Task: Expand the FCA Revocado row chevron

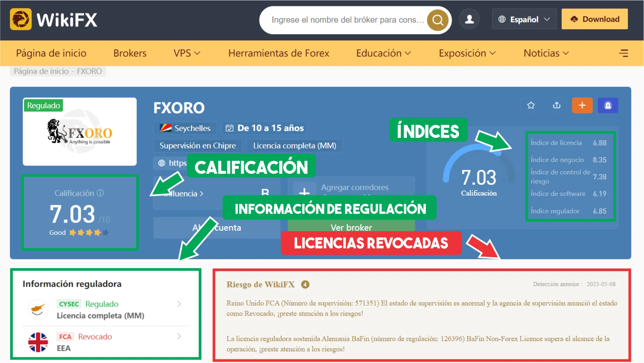Action: [179, 336]
